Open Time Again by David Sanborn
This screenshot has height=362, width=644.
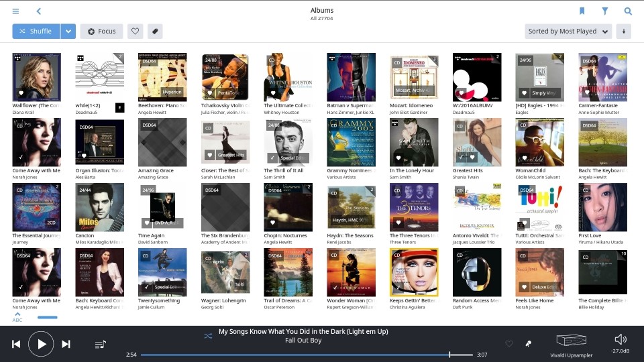point(162,207)
